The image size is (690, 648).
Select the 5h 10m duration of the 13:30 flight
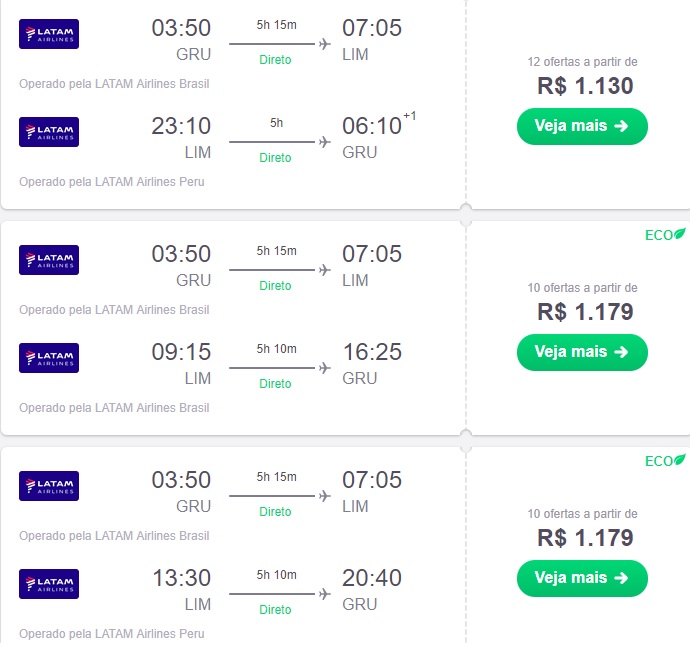[x=277, y=575]
